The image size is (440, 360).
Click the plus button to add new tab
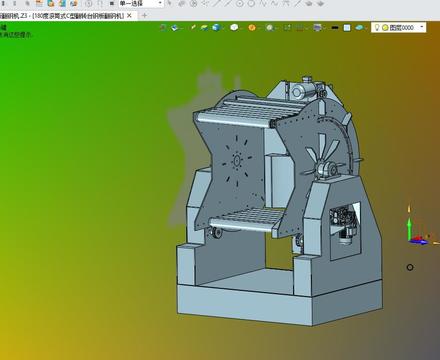point(144,15)
